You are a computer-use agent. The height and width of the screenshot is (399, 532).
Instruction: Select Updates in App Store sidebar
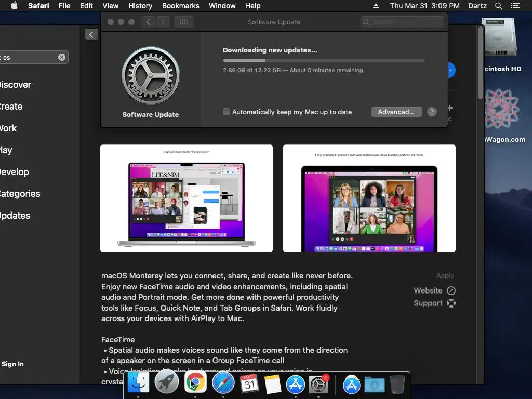click(x=15, y=216)
